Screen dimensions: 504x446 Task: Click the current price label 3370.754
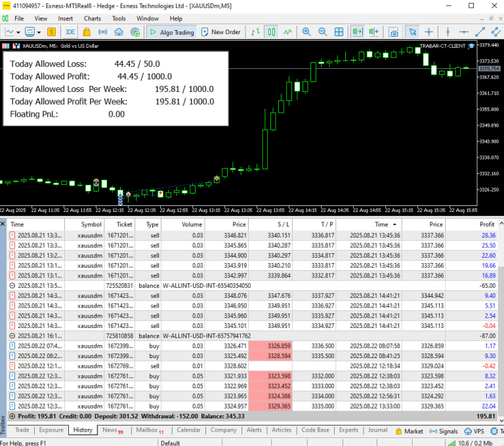click(489, 69)
